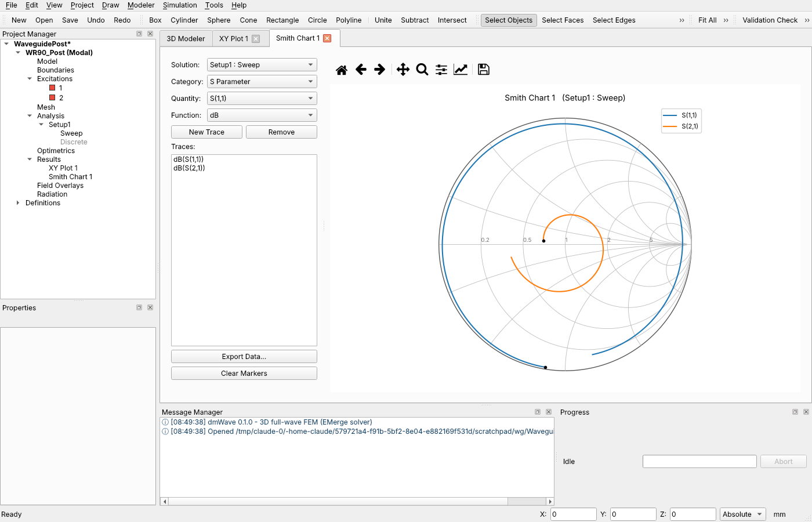The height and width of the screenshot is (522, 812).
Task: Collapse the Excitations tree node
Action: click(30, 79)
